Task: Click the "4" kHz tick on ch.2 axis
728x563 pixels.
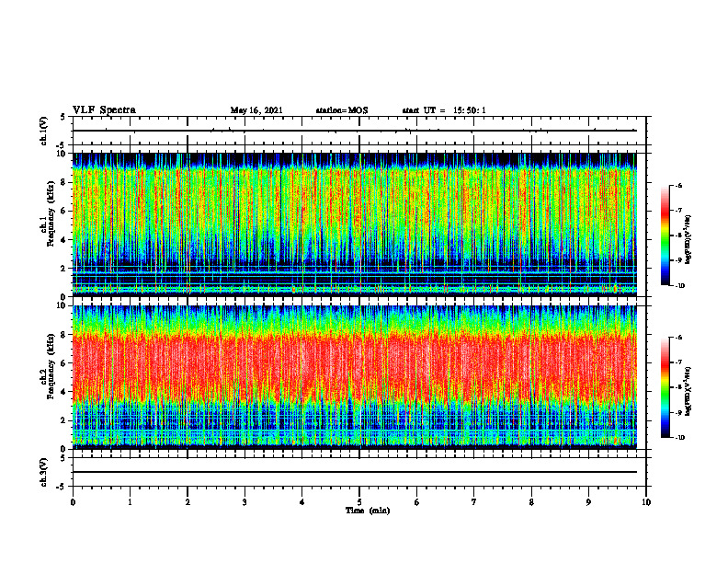Action: point(64,392)
